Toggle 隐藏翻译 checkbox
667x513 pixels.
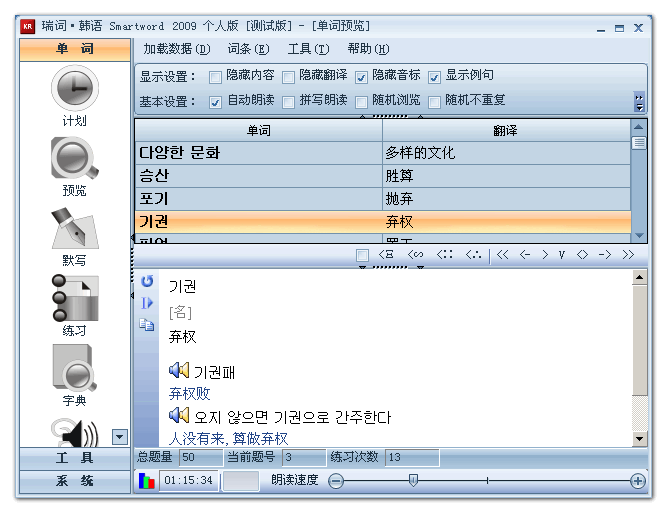click(x=288, y=77)
